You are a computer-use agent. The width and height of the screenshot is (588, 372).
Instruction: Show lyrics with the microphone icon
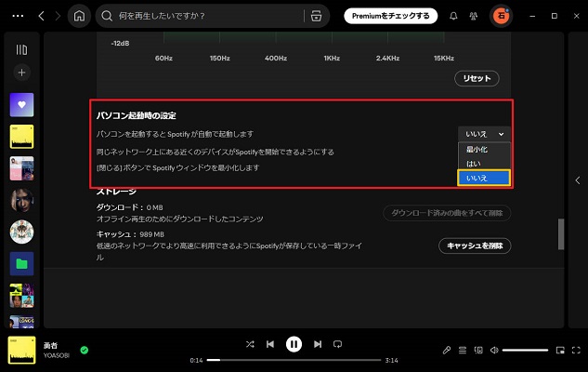click(x=447, y=351)
